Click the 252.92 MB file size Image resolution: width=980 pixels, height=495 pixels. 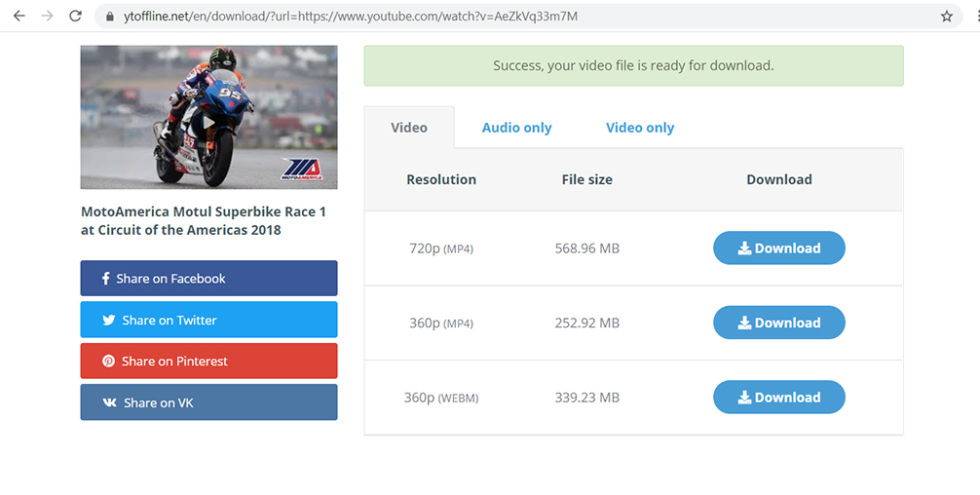point(586,323)
